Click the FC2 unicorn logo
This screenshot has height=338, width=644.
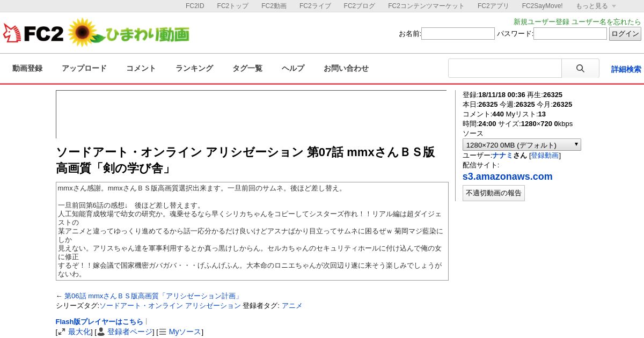click(33, 34)
